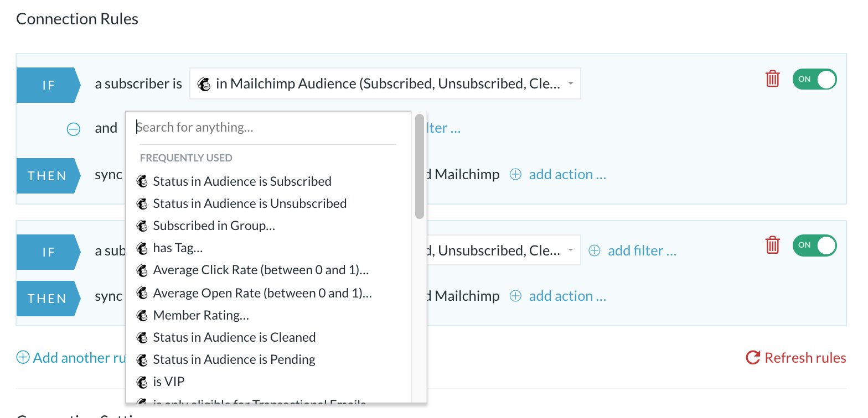Click plus icon beside second 'add action ...'

tap(515, 296)
